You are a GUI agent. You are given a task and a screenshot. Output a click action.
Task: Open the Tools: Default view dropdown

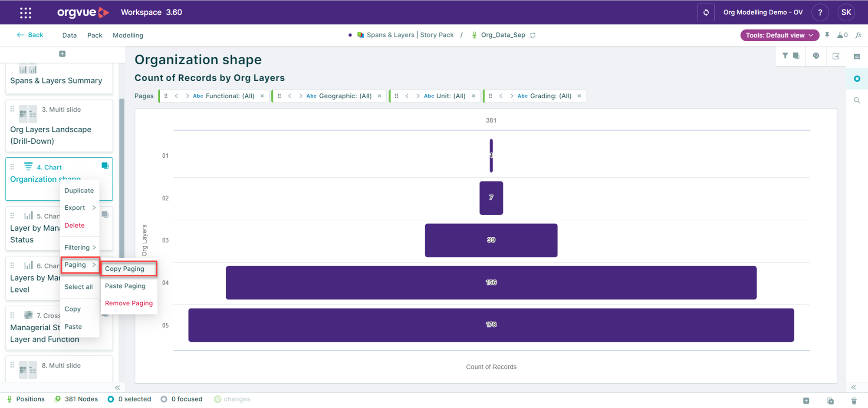(779, 35)
